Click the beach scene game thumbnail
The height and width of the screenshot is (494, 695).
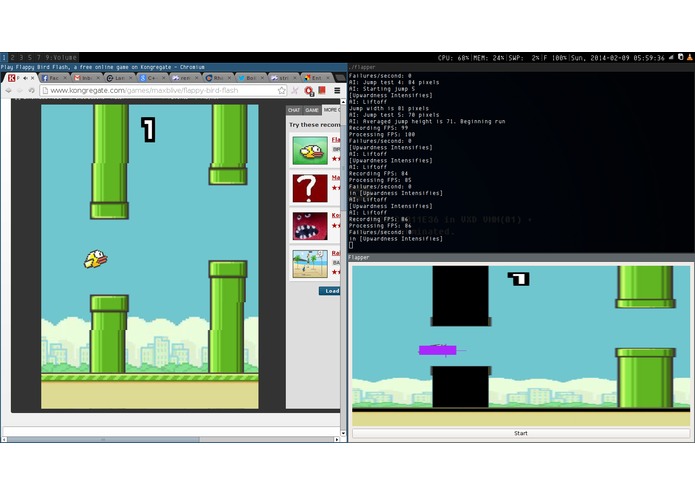point(310,264)
